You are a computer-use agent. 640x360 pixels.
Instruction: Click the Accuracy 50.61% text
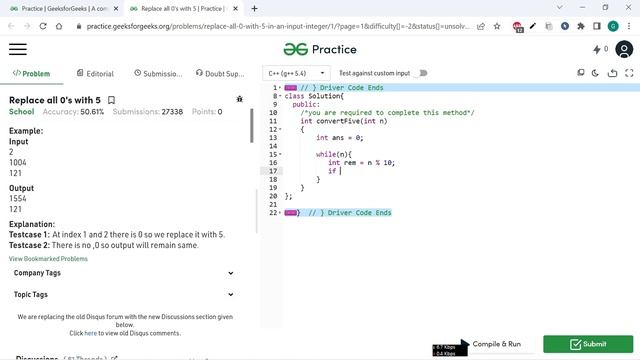tap(73, 112)
